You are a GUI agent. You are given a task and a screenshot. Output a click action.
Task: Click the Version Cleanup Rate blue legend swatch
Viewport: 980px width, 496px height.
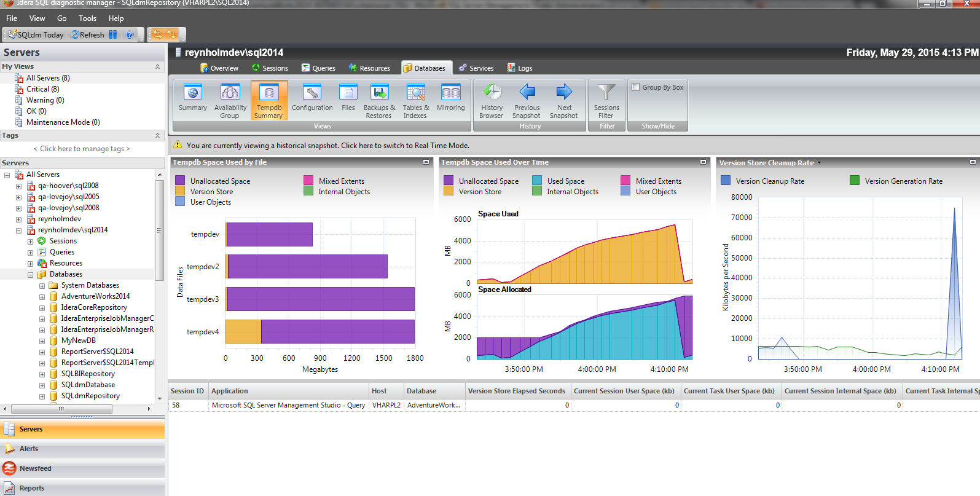click(x=726, y=180)
